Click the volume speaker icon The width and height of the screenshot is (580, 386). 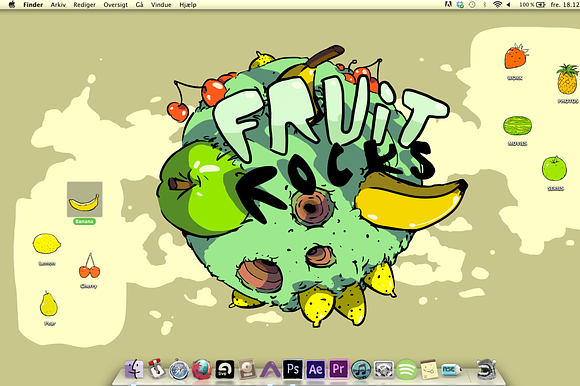(509, 4)
